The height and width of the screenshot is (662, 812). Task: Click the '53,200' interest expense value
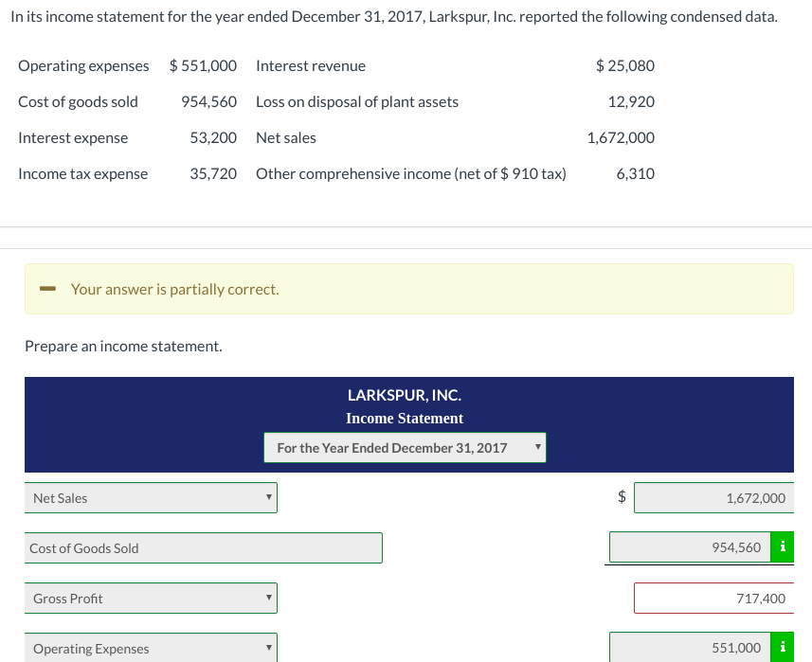[x=213, y=137]
